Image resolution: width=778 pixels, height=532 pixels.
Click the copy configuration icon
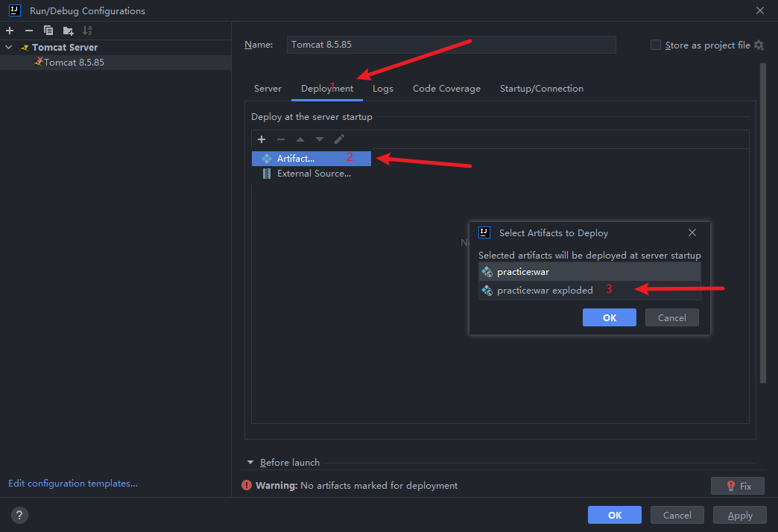pos(48,31)
